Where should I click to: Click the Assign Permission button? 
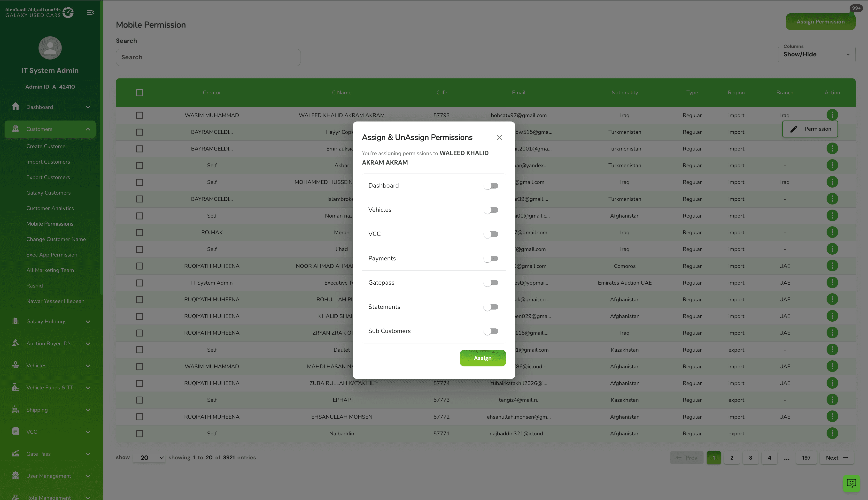click(x=820, y=22)
